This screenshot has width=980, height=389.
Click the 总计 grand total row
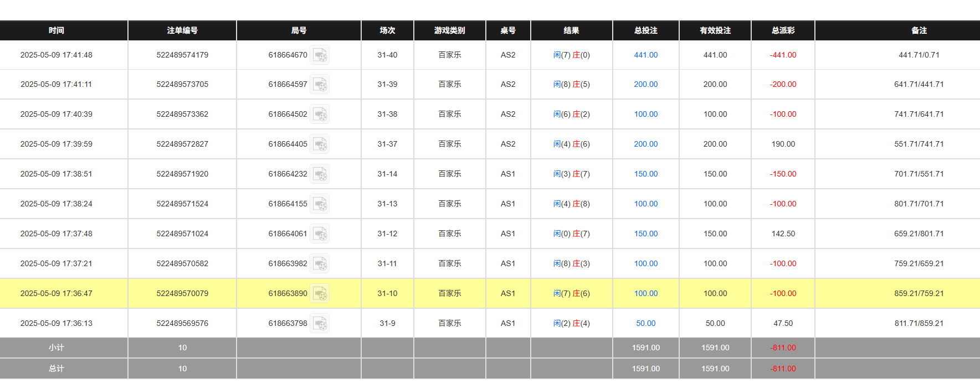(57, 368)
